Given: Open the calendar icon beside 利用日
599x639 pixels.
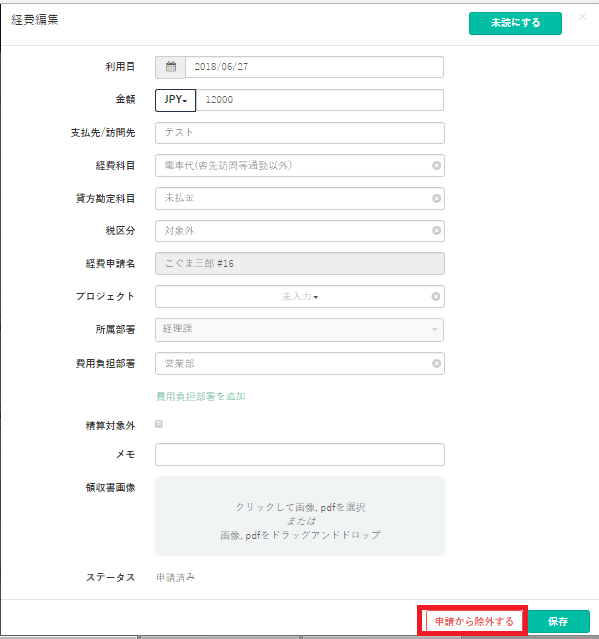Looking at the screenshot, I should [x=170, y=67].
